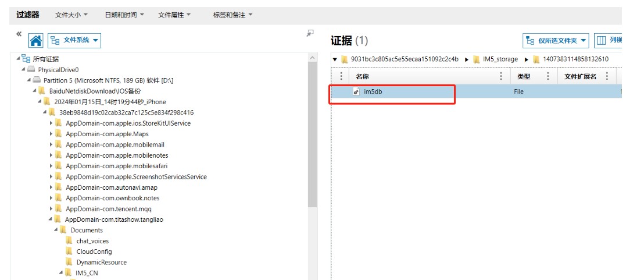Sort by the 类型 column header
This screenshot has height=280, width=644.
524,76
